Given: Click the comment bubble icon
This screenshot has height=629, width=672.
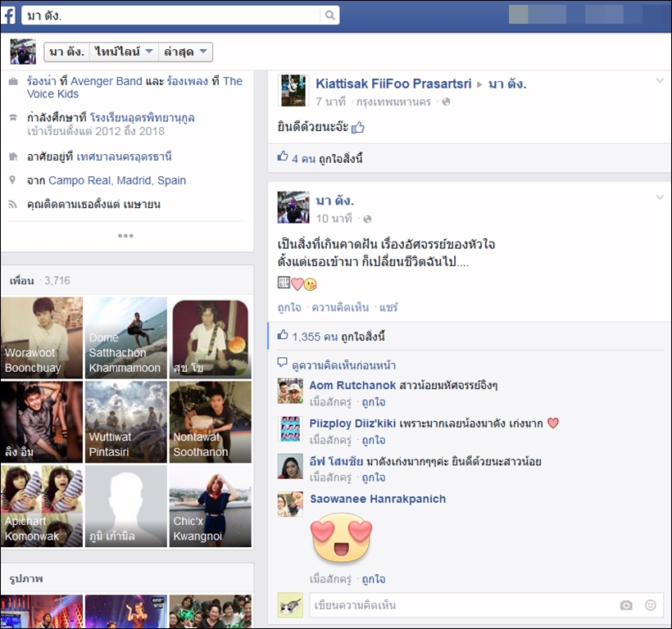Looking at the screenshot, I should pos(283,363).
